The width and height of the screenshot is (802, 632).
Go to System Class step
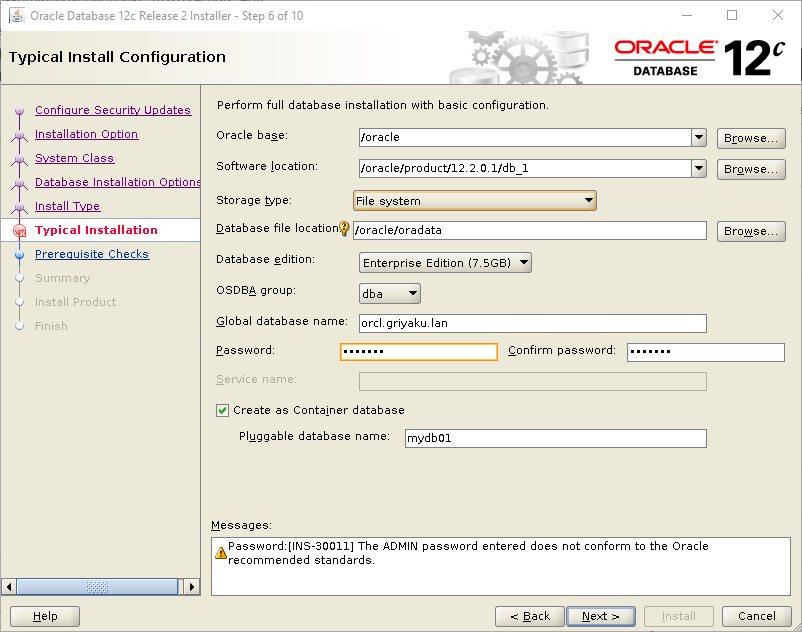click(75, 158)
